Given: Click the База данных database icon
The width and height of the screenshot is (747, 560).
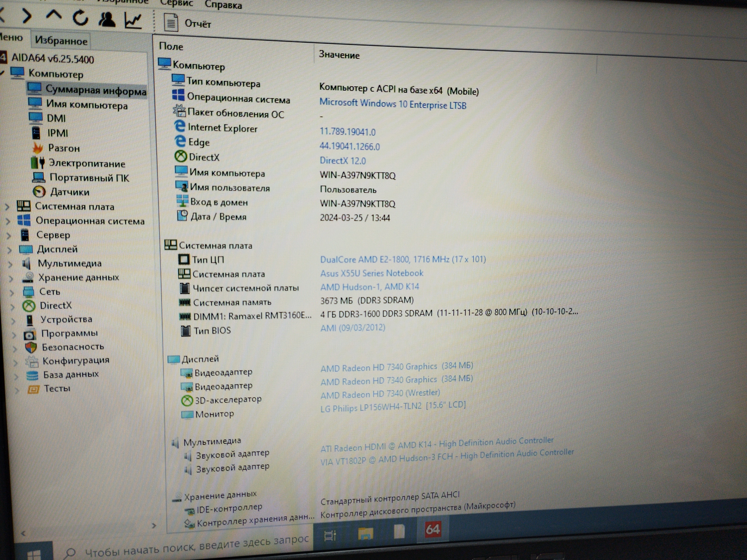Looking at the screenshot, I should point(32,375).
